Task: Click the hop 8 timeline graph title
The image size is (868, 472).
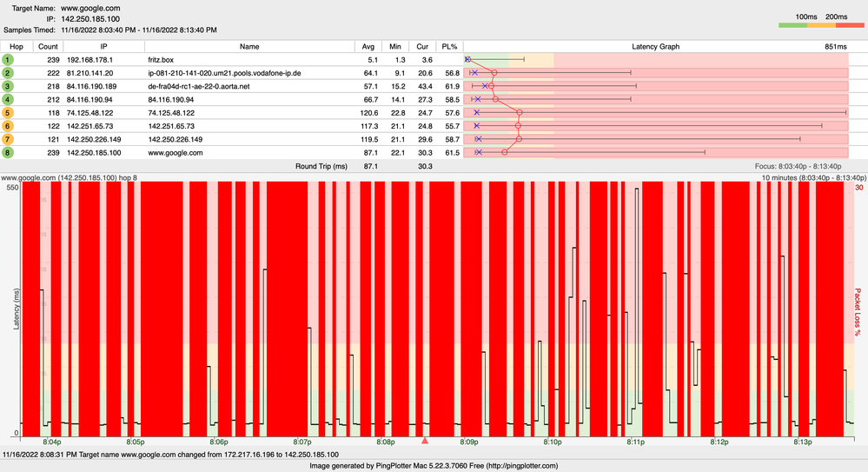Action: pos(70,178)
